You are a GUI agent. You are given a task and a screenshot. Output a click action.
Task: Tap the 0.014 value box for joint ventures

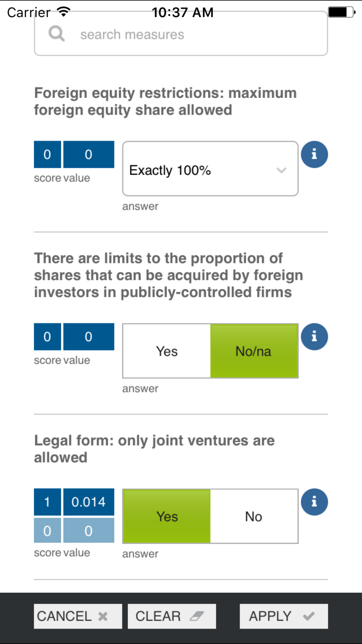tap(89, 502)
